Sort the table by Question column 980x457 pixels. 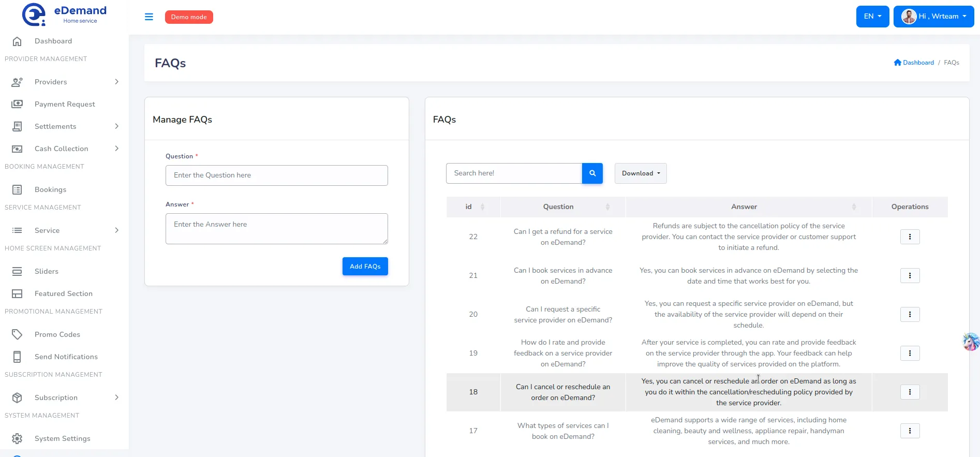tap(607, 207)
